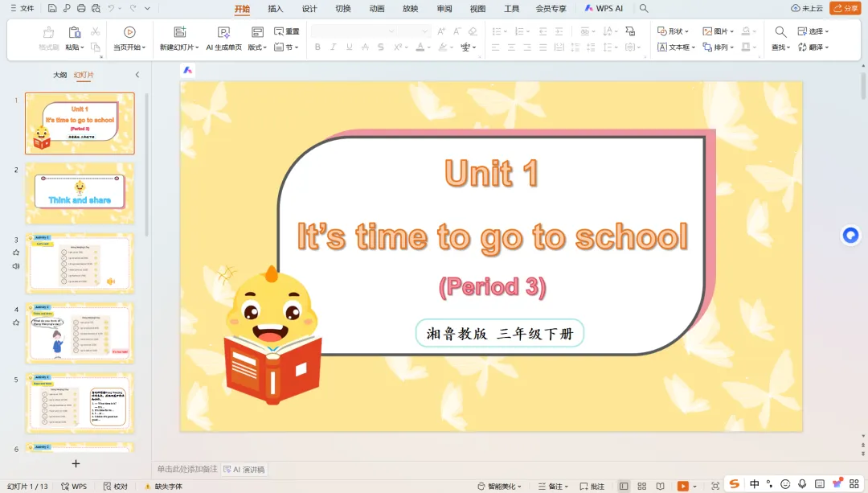Open the 排列 arrange dropdown
The height and width of the screenshot is (493, 868).
point(718,47)
